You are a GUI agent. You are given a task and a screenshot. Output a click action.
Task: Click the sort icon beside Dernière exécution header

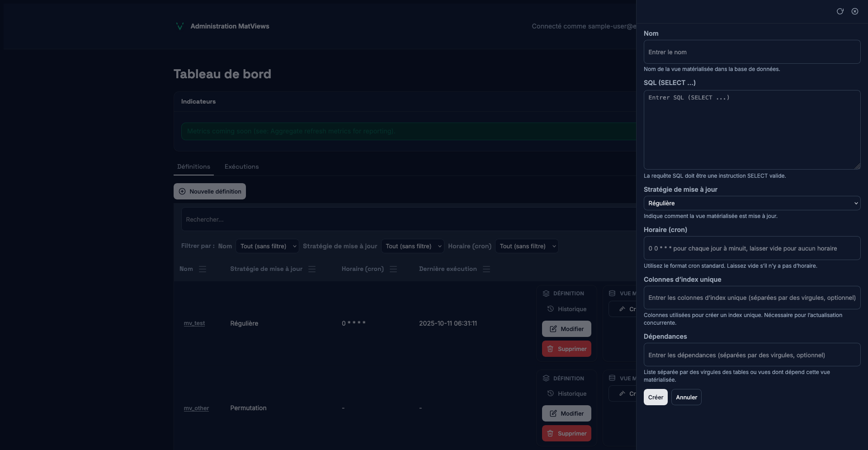coord(486,269)
